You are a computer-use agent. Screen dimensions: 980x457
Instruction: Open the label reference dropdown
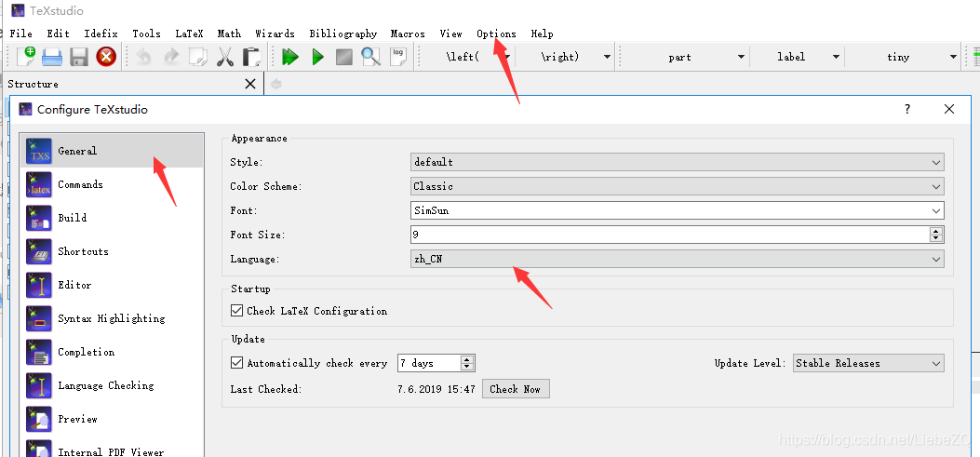797,57
